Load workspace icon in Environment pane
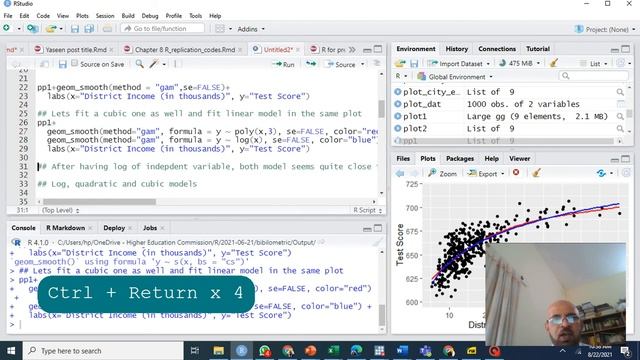This screenshot has width=640, height=360. (400, 63)
